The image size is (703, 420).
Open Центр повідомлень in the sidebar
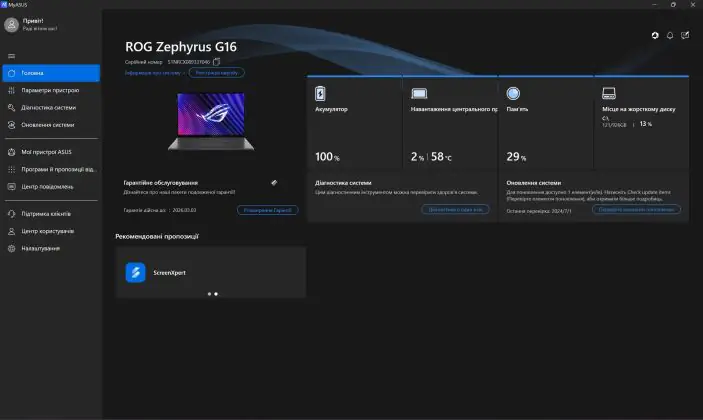[51, 186]
